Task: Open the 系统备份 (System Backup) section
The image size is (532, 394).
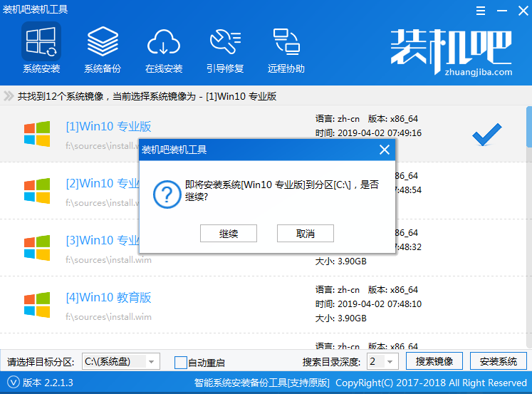Action: 103,48
